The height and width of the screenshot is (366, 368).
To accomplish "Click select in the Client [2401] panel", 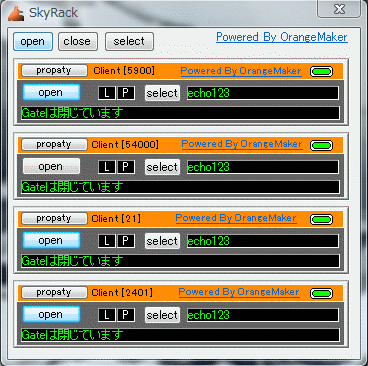I will [x=162, y=315].
